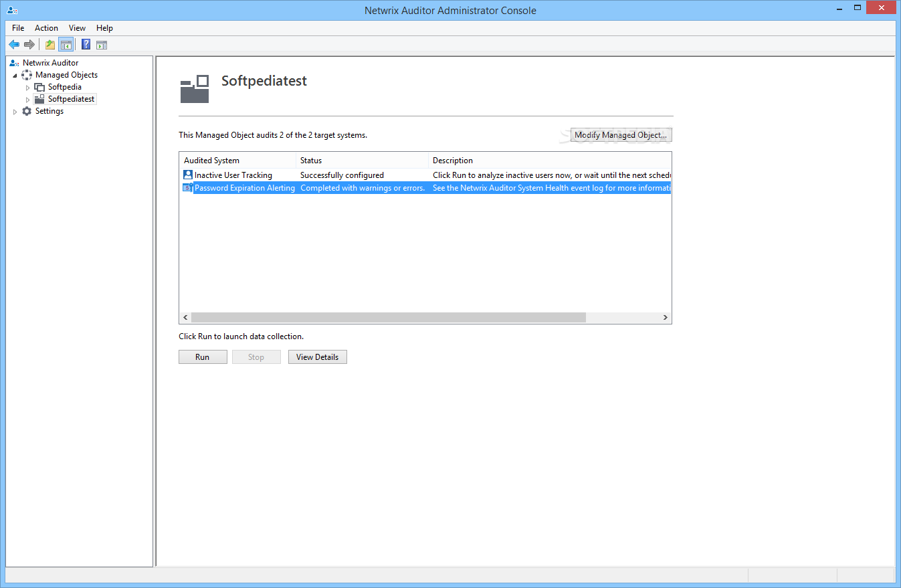Screen dimensions: 901x588
Task: Select the 'Password Expiration Alerting' row name
Action: click(245, 188)
